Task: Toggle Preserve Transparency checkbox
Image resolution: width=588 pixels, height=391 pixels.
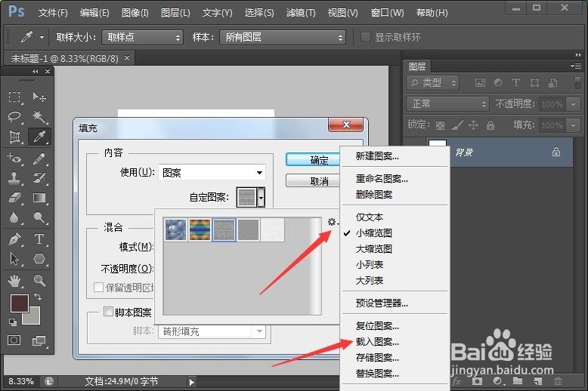Action: 98,288
